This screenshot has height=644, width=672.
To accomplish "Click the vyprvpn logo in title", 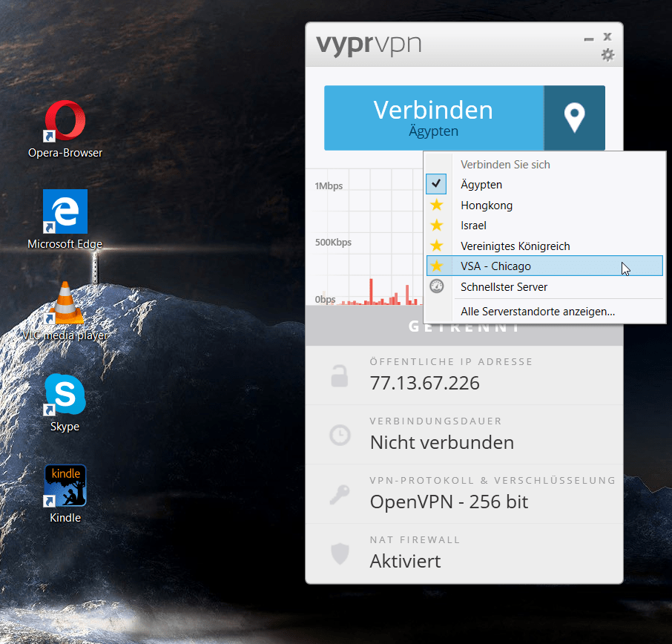I will point(369,45).
